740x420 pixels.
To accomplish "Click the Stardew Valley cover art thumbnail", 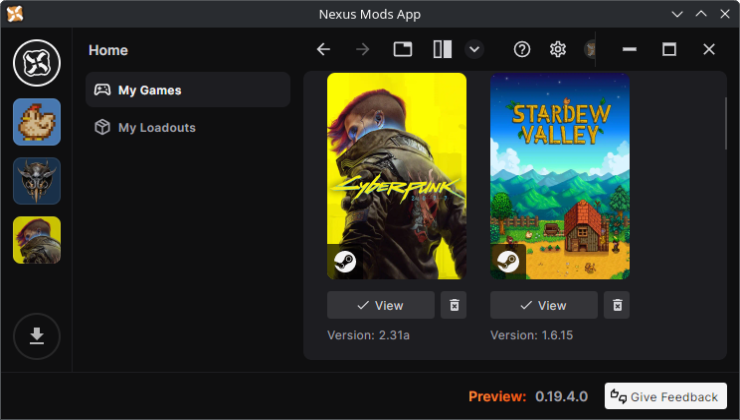I will click(560, 175).
